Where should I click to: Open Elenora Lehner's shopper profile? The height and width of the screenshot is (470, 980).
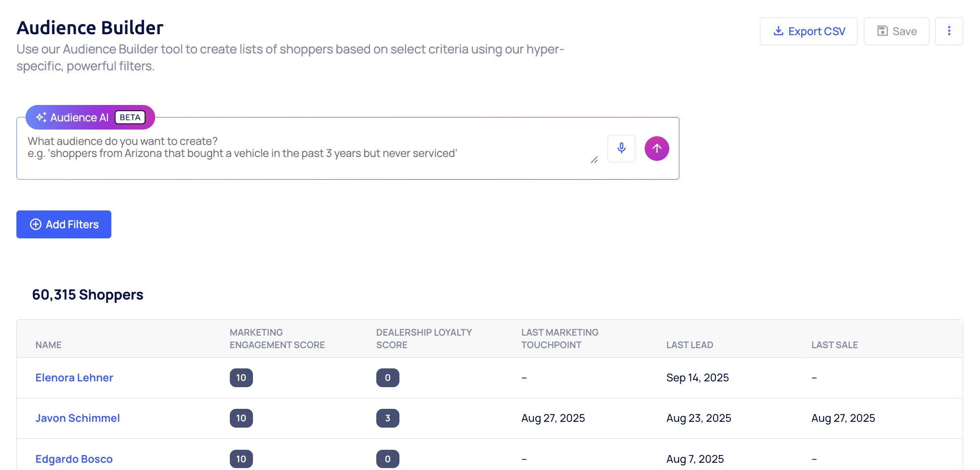[x=74, y=378]
